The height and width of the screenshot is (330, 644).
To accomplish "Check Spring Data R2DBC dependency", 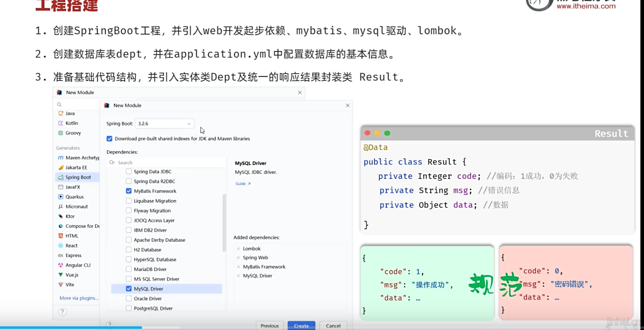I will point(129,181).
